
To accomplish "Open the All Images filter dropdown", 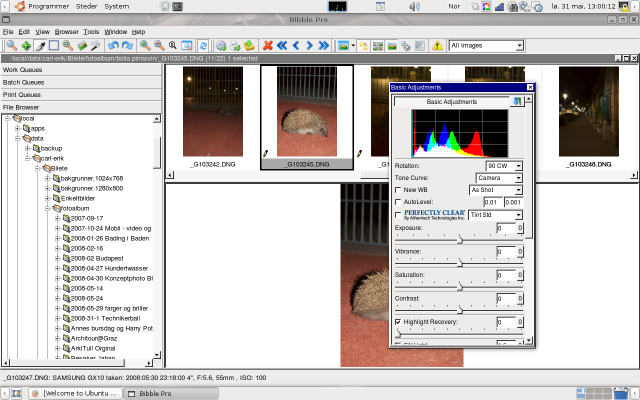I will 486,46.
